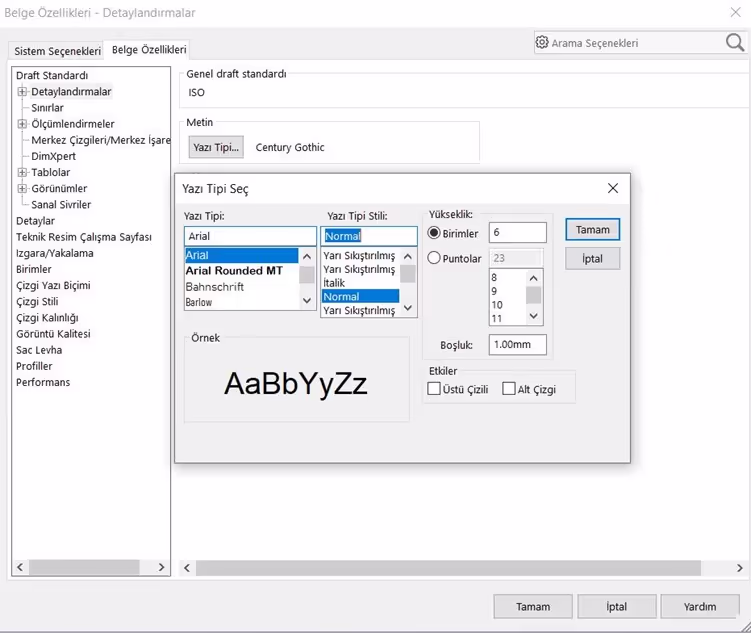Select Sanal Sivriler tree item
The width and height of the screenshot is (751, 633).
[61, 204]
